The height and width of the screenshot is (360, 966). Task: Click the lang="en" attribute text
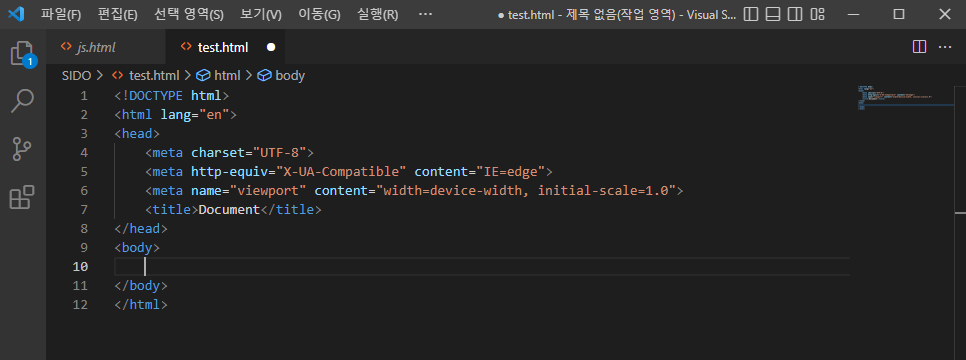[195, 115]
